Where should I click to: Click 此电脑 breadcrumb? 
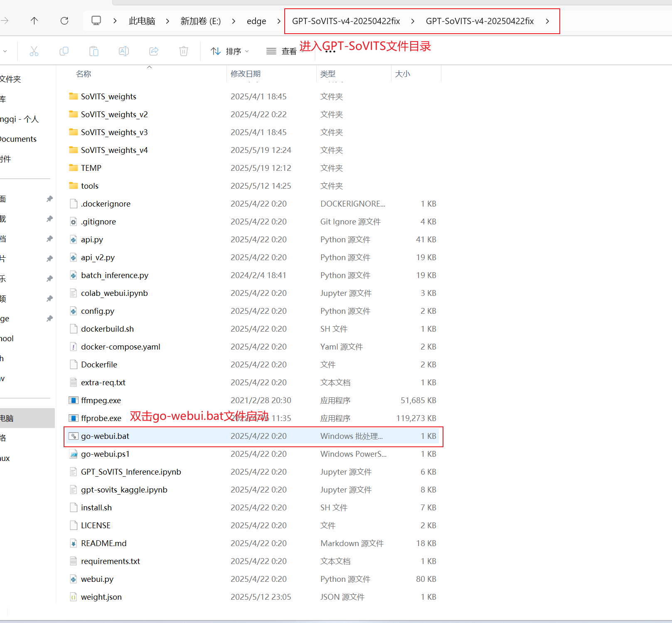coord(142,21)
